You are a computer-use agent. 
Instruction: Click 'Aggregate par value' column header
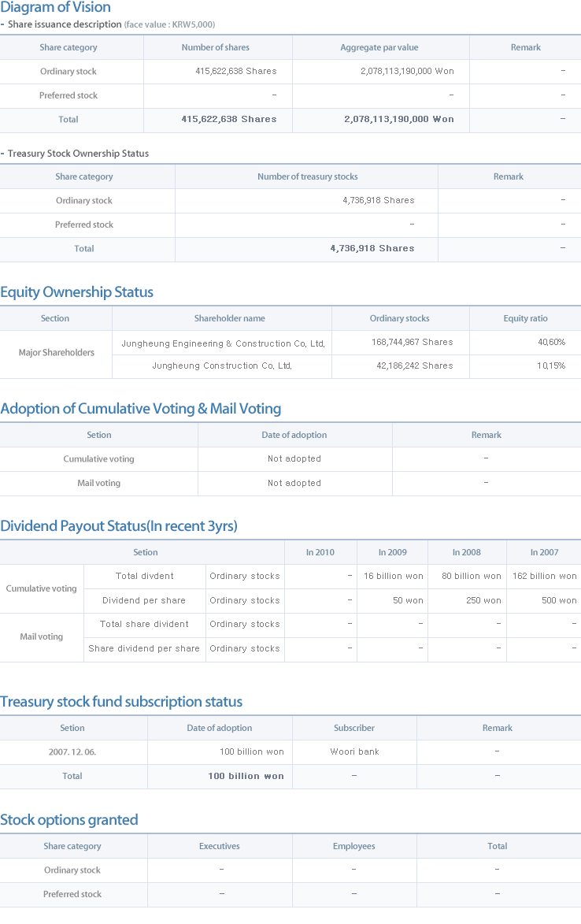click(379, 47)
